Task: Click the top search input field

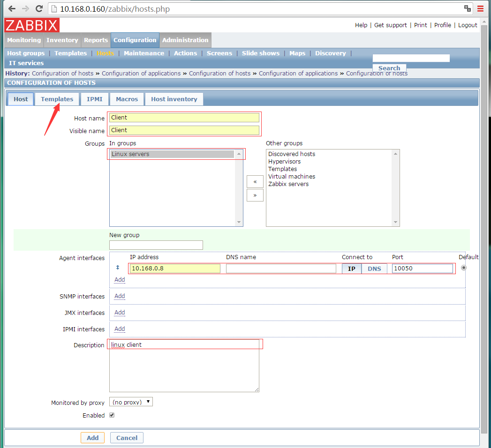Action: (x=411, y=58)
